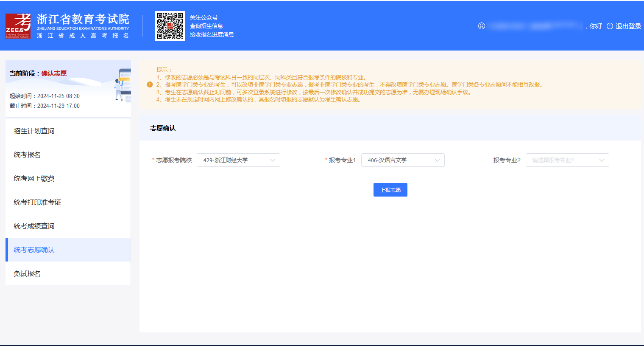The width and height of the screenshot is (644, 346).
Task: Click the active 统考志愿确认 menu item
Action: pyautogui.click(x=34, y=250)
